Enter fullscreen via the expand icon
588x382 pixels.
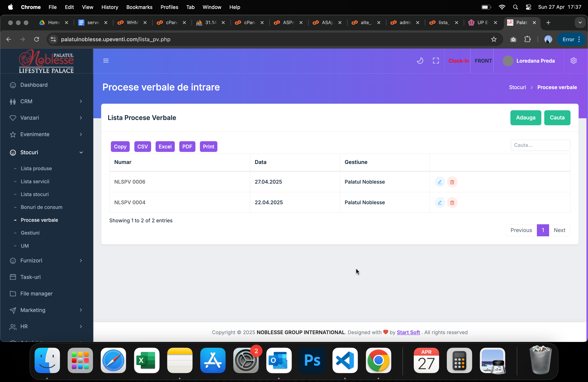436,60
